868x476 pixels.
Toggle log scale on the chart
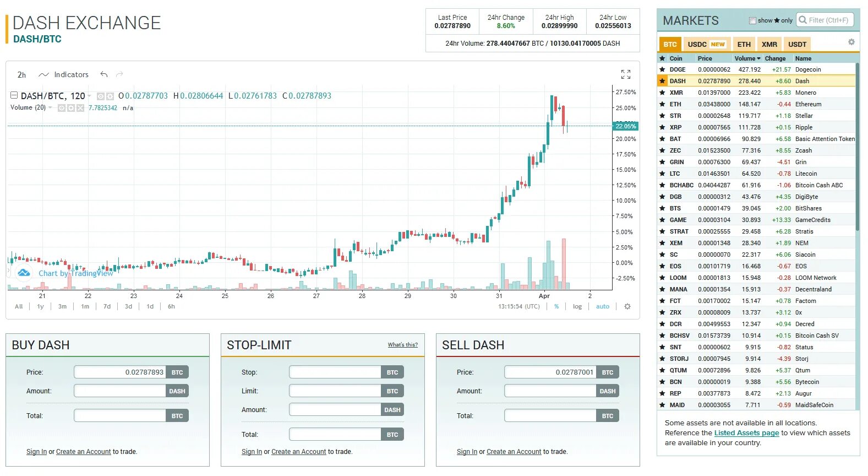(577, 306)
